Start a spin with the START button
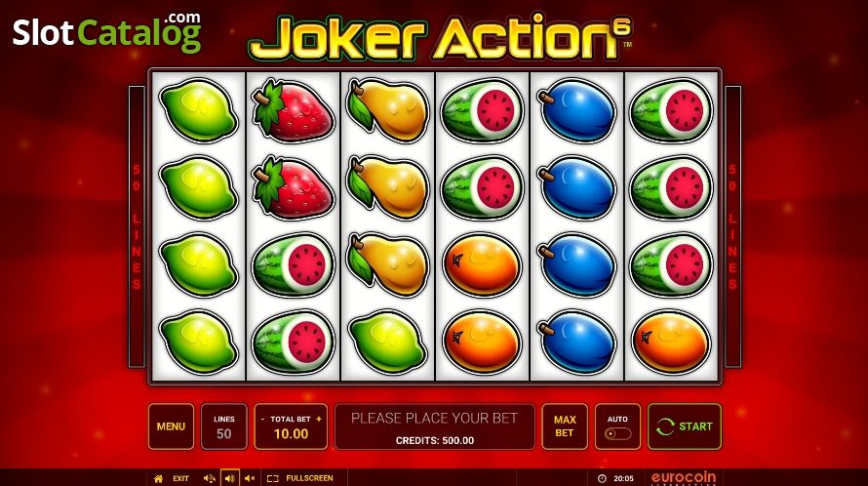This screenshot has width=868, height=486. coord(685,426)
